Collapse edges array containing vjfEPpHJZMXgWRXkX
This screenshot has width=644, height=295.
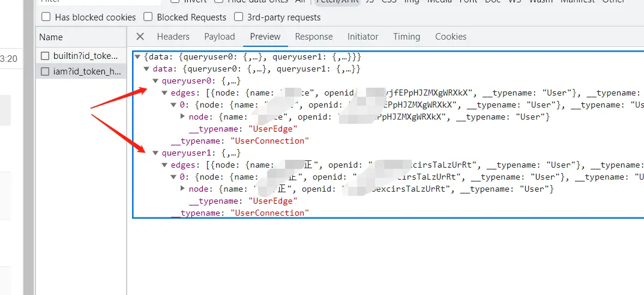click(164, 93)
